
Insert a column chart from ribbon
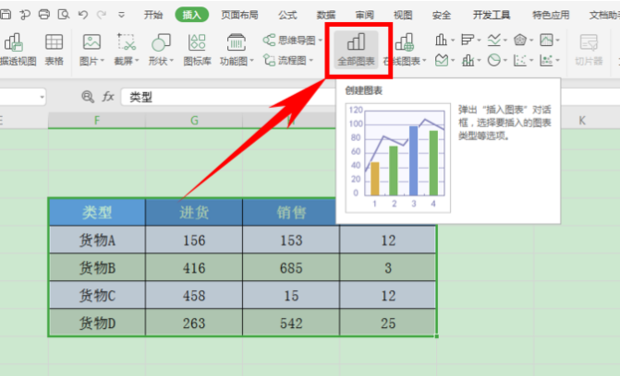pyautogui.click(x=441, y=40)
